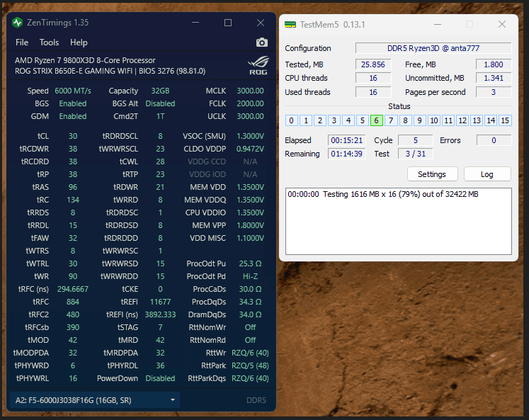Open the TestMem5 Log button
529x420 pixels.
point(487,174)
